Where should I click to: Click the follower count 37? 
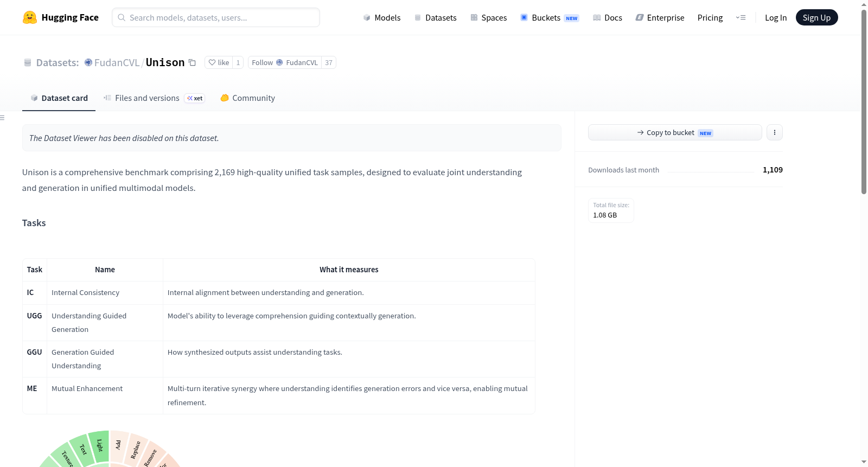click(329, 62)
